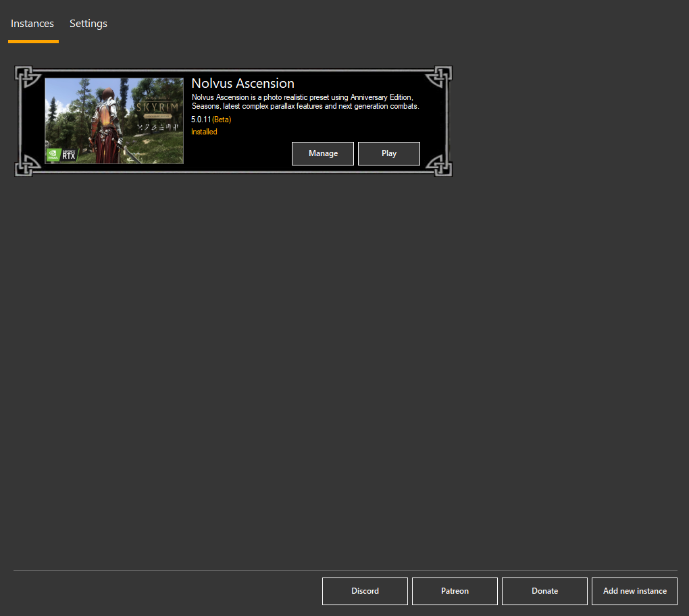Select the Nolvus Ascension Skyrim thumbnail
The height and width of the screenshot is (616, 689).
pyautogui.click(x=114, y=121)
